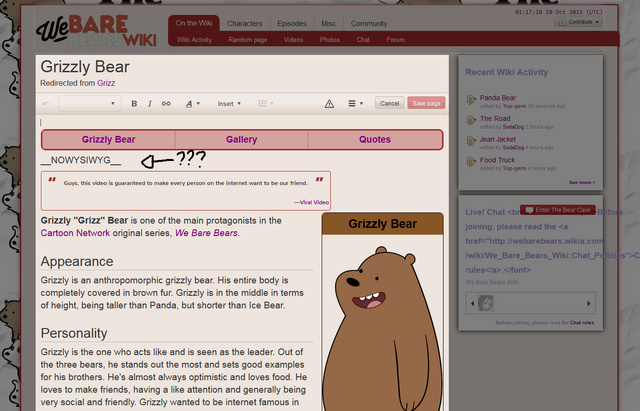Select the Gallery page tab
The width and height of the screenshot is (640, 411).
[241, 140]
